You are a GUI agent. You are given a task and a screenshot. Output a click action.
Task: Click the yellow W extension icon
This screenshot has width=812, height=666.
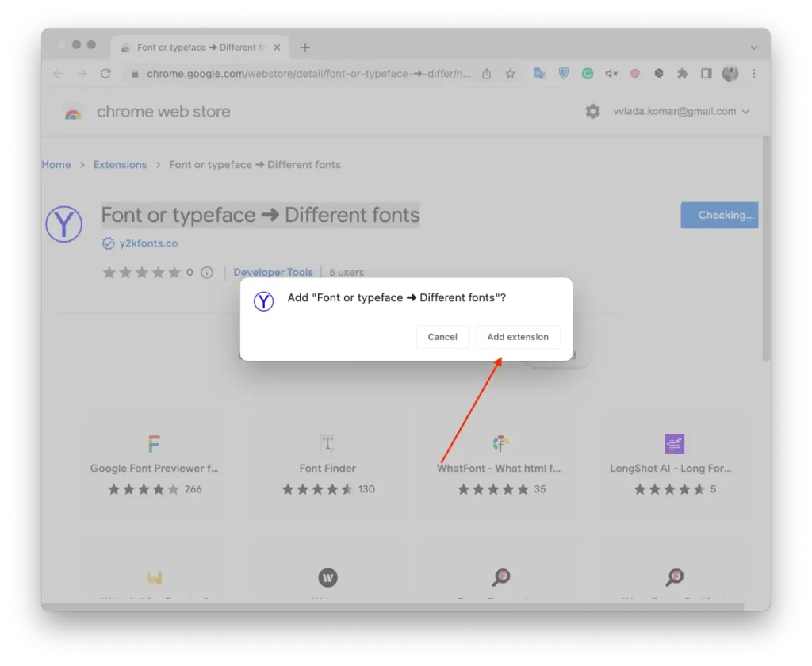tap(155, 577)
